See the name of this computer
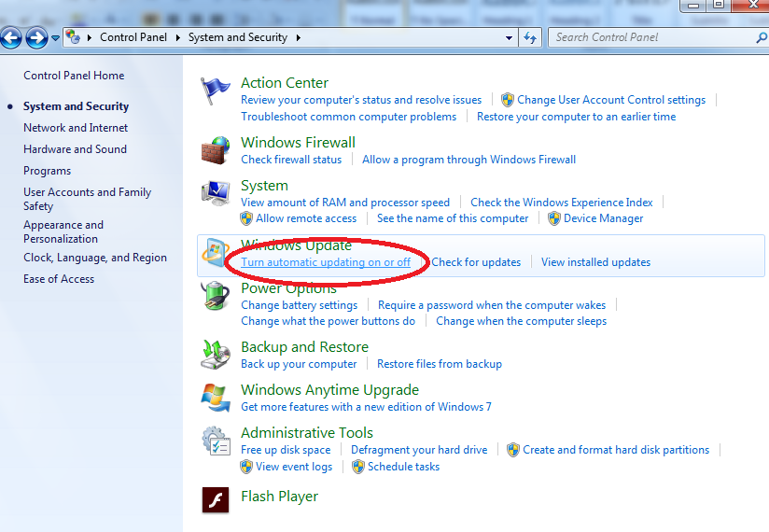The image size is (769, 532). (453, 218)
